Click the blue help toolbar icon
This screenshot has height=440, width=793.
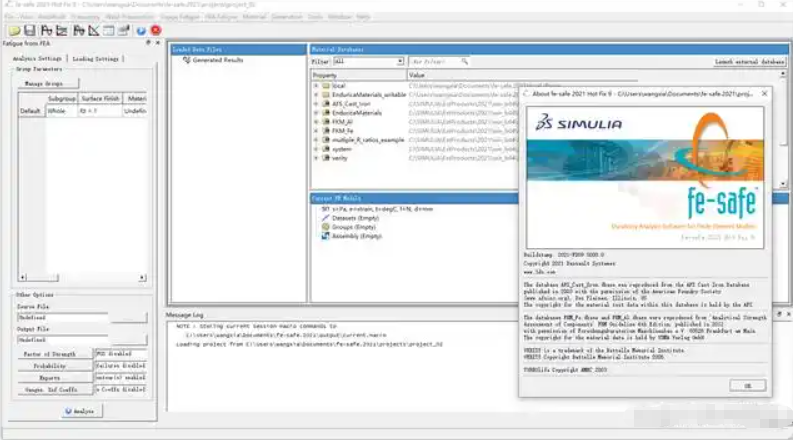coord(141,31)
